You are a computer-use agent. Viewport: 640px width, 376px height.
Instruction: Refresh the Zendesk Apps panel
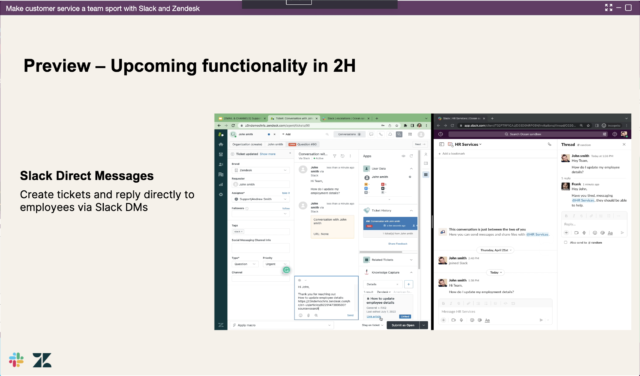click(x=411, y=156)
